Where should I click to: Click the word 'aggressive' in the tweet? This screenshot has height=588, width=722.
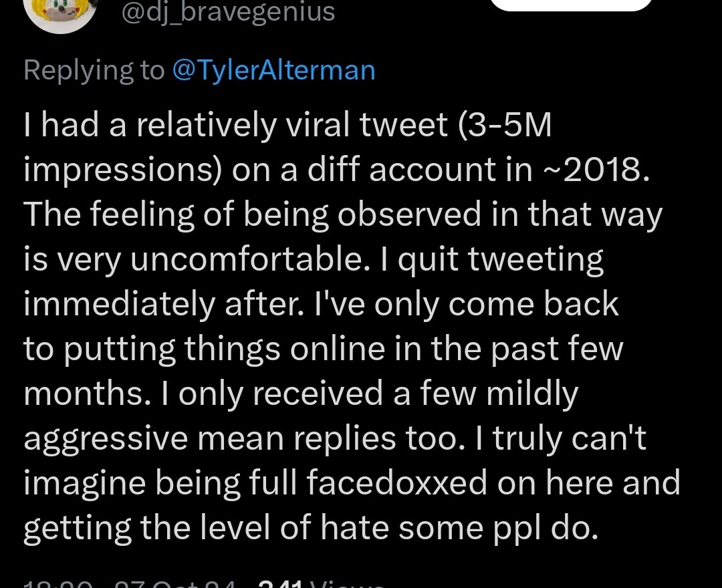tap(106, 440)
